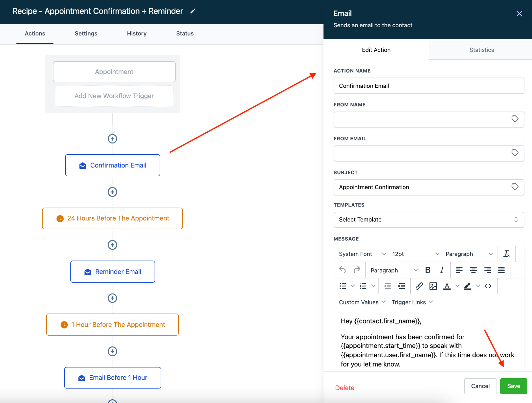Click the Save button

coord(513,386)
